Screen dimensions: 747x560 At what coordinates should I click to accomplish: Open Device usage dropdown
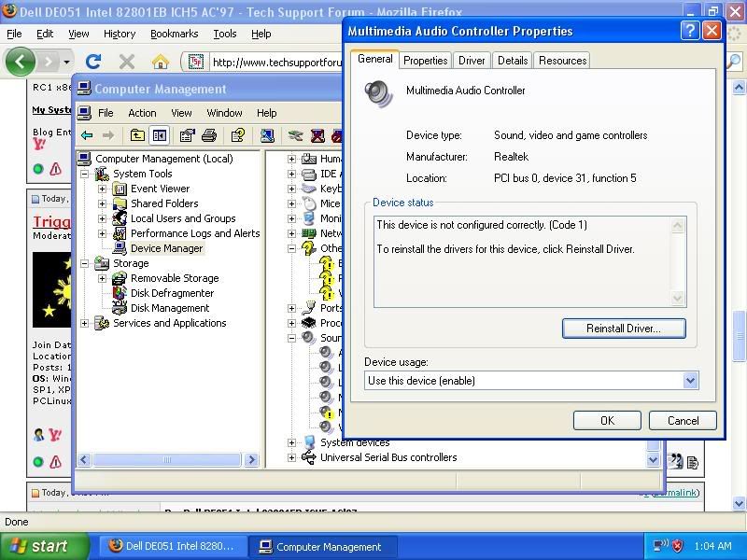(690, 381)
